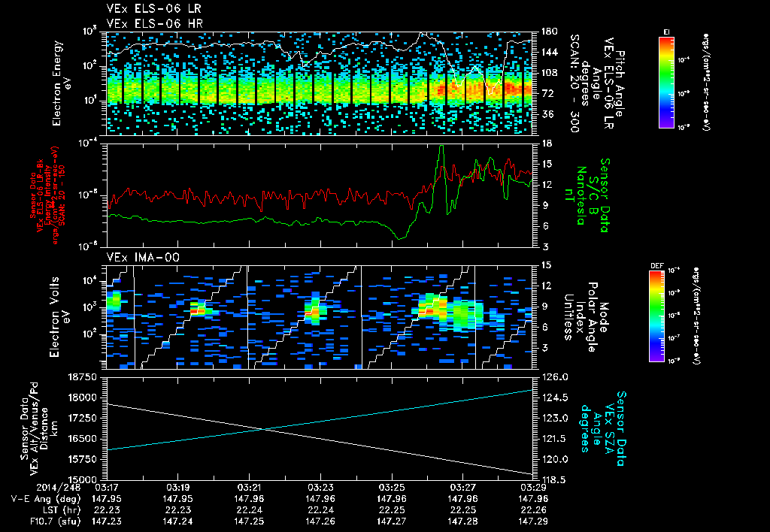Click the "V-E Ang (deg)" row label
Image resolution: width=770 pixels, height=532 pixels.
[46, 499]
